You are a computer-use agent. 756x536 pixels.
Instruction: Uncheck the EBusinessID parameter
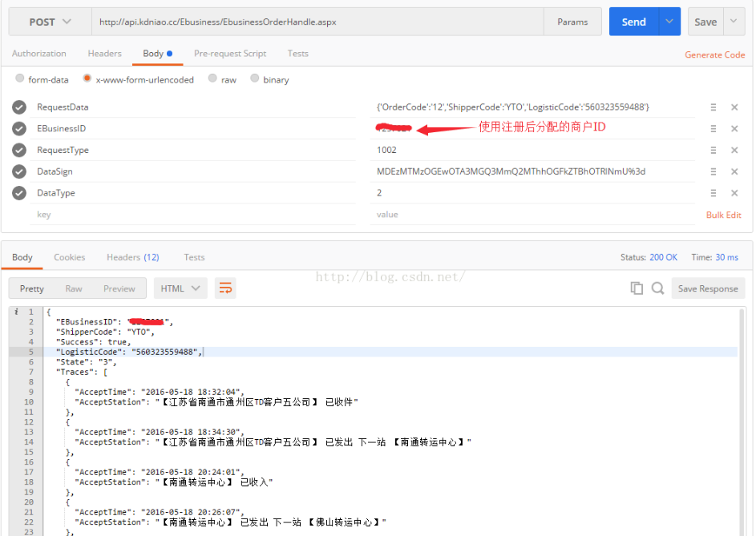19,129
